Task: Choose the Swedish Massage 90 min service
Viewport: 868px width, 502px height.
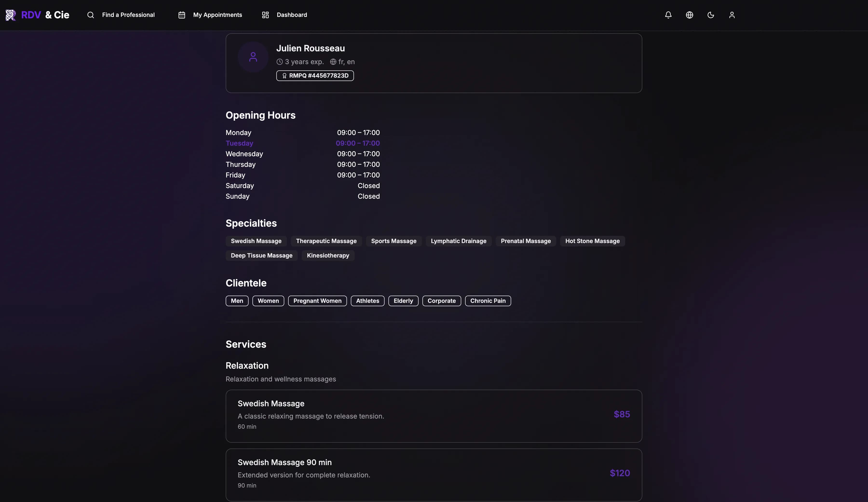Action: pos(434,475)
